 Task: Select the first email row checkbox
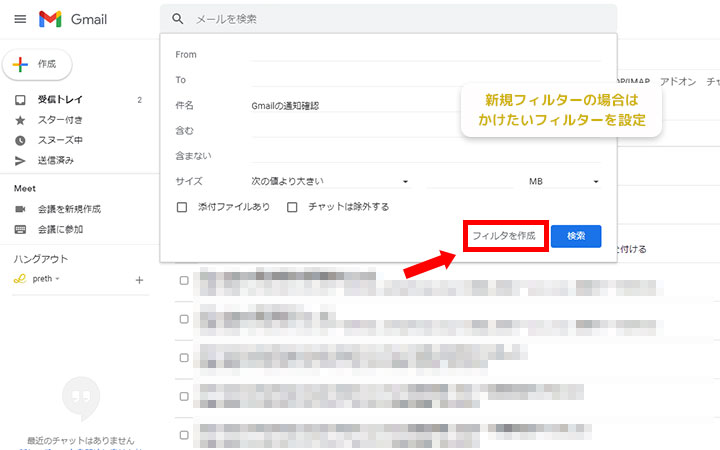point(184,281)
